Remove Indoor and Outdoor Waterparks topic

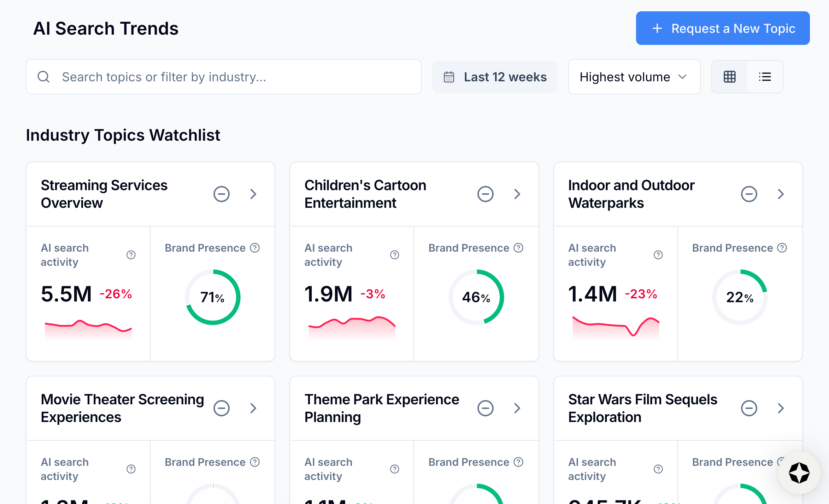pyautogui.click(x=749, y=194)
